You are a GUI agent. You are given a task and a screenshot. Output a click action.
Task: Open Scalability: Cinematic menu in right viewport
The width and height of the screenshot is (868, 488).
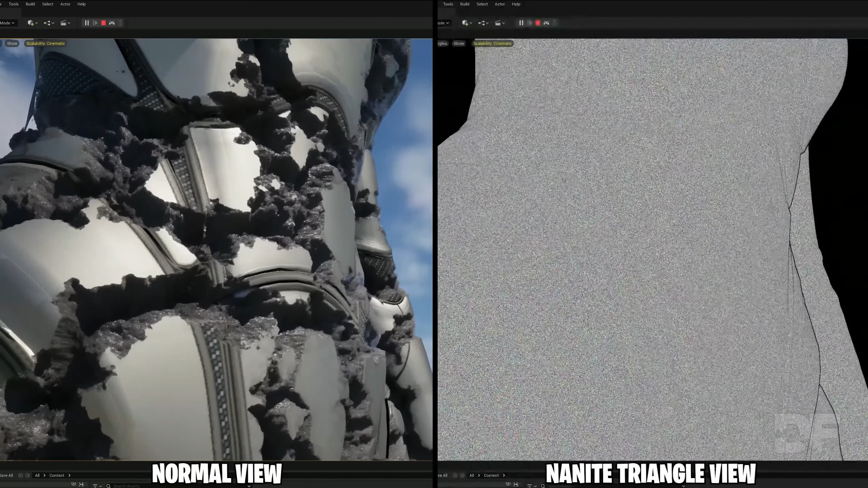(492, 43)
